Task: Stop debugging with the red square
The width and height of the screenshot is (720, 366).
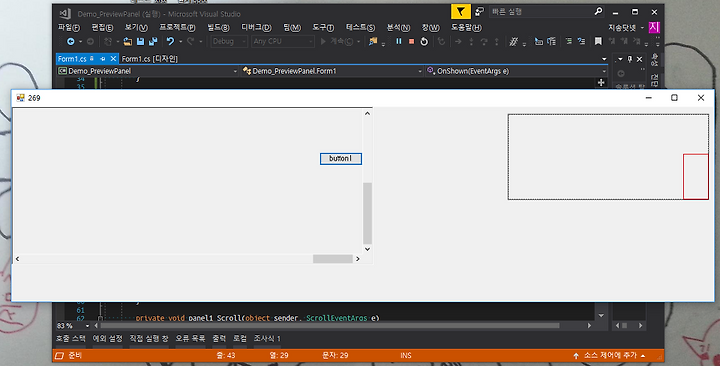Action: click(x=411, y=41)
